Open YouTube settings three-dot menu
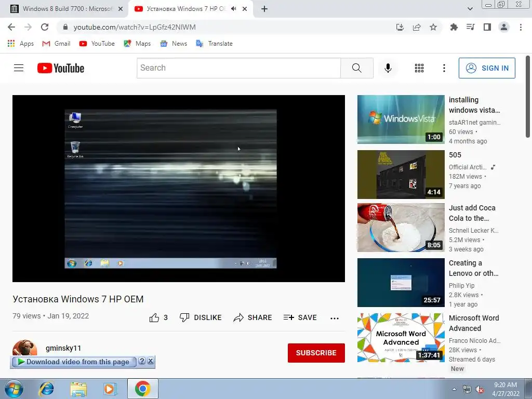532x399 pixels. 444,68
